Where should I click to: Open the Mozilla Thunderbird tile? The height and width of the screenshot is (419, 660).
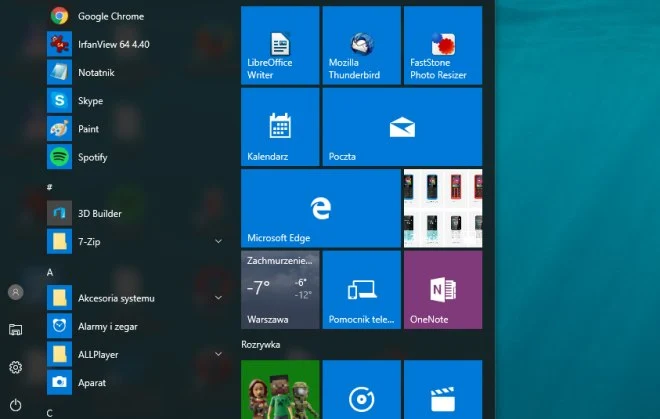tap(362, 45)
